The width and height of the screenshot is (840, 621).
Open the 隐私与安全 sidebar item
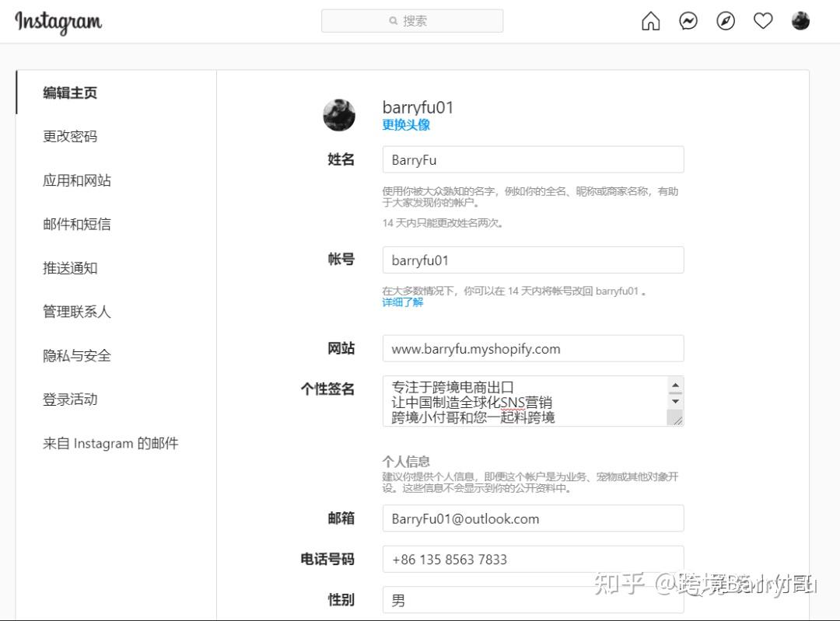pos(76,355)
